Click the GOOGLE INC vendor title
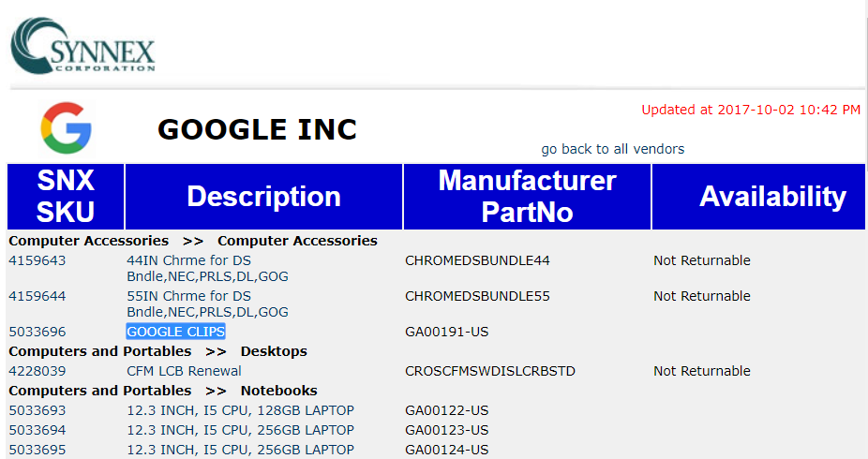This screenshot has height=459, width=868. (257, 129)
